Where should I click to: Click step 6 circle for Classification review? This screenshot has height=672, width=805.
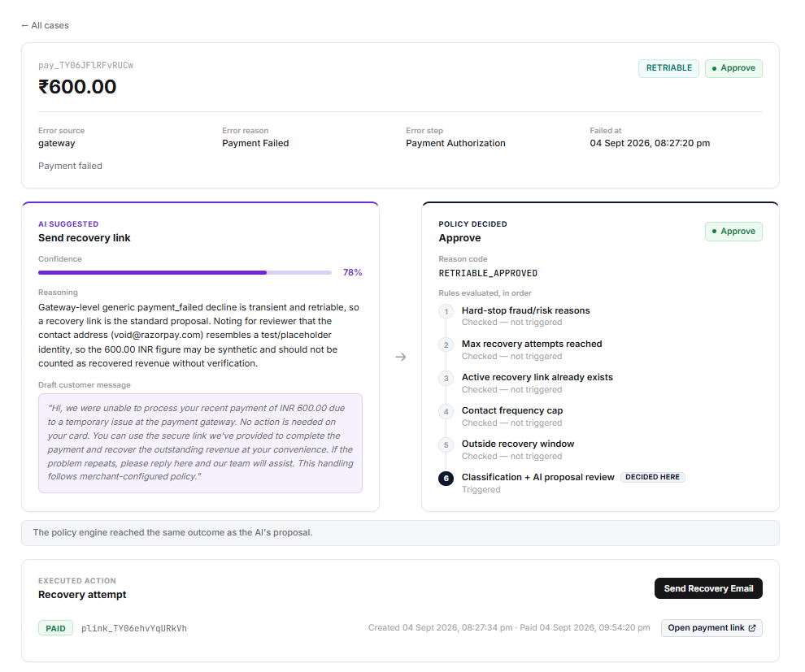click(x=446, y=478)
